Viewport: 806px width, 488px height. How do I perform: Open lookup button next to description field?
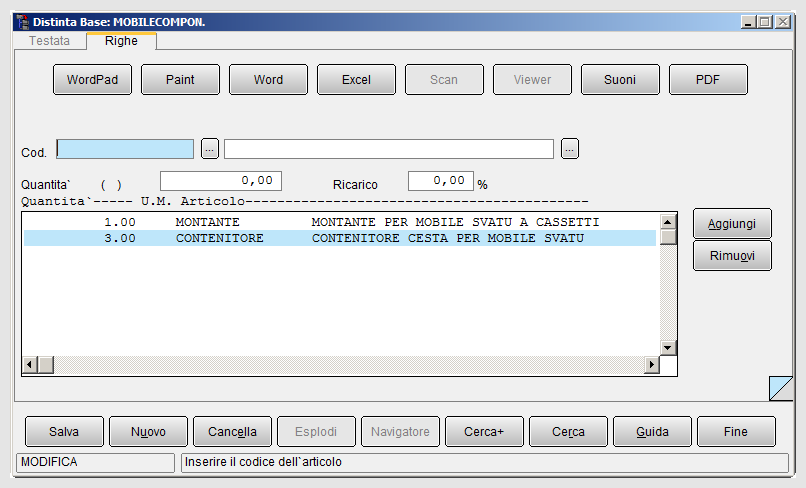[570, 149]
